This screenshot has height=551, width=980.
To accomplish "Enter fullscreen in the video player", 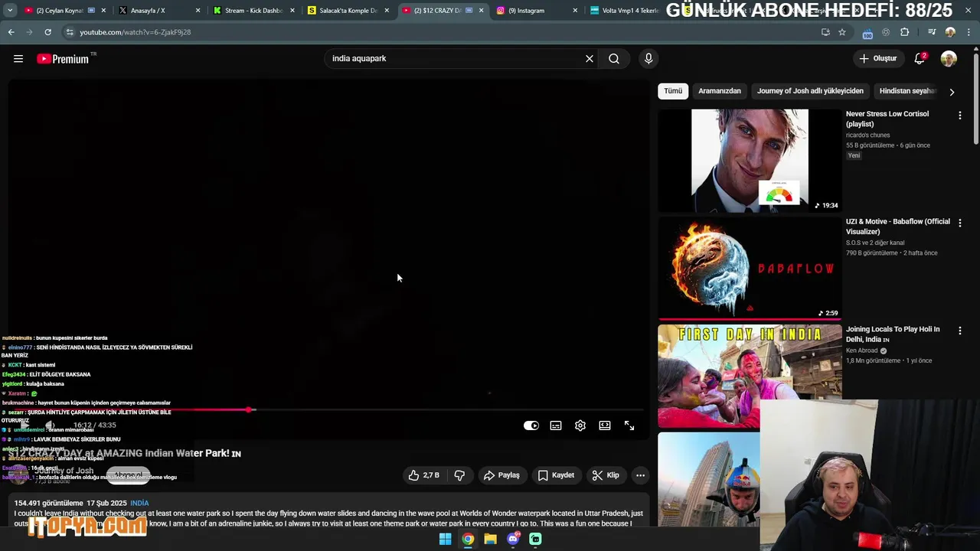I will [x=629, y=425].
